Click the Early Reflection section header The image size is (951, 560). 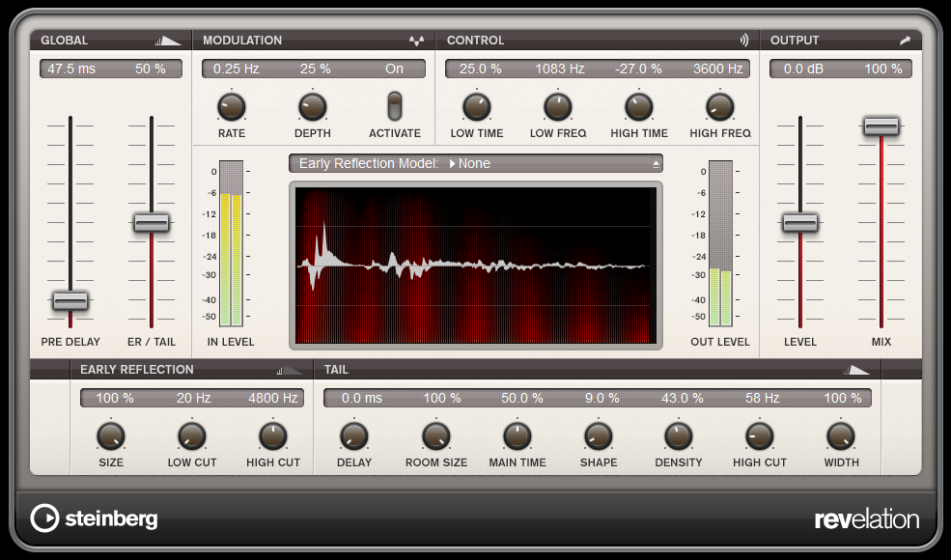pos(192,370)
